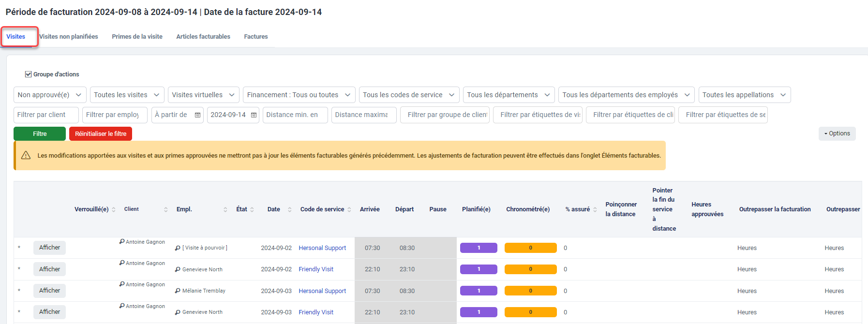The height and width of the screenshot is (324, 868).
Task: Sort table by Date column arrows
Action: point(289,209)
